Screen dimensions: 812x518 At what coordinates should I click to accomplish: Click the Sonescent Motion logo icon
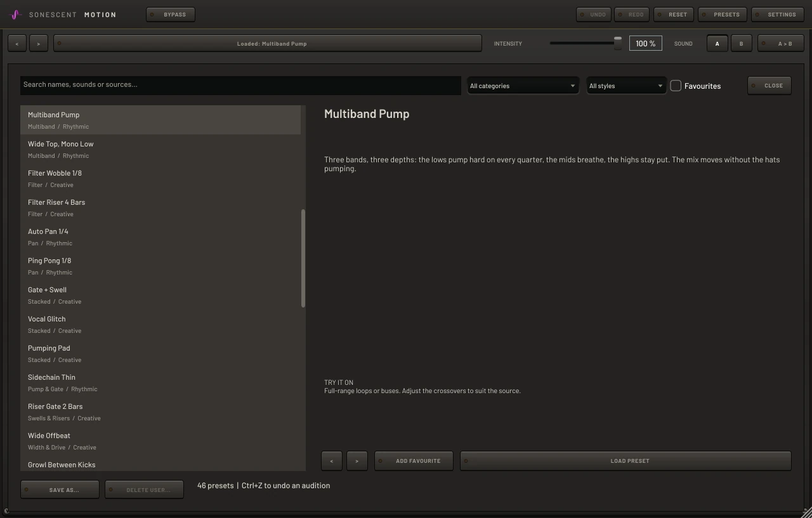pos(16,15)
